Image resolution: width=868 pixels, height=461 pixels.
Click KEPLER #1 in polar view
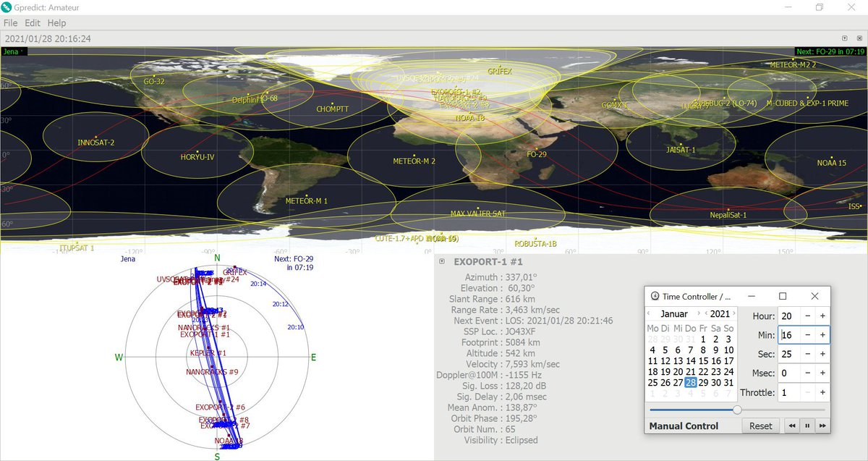pos(208,353)
